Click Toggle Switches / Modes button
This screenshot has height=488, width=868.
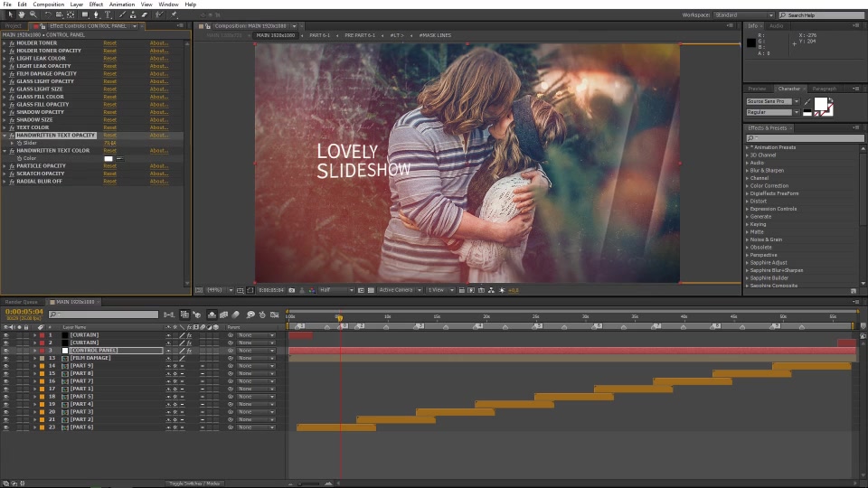(194, 483)
